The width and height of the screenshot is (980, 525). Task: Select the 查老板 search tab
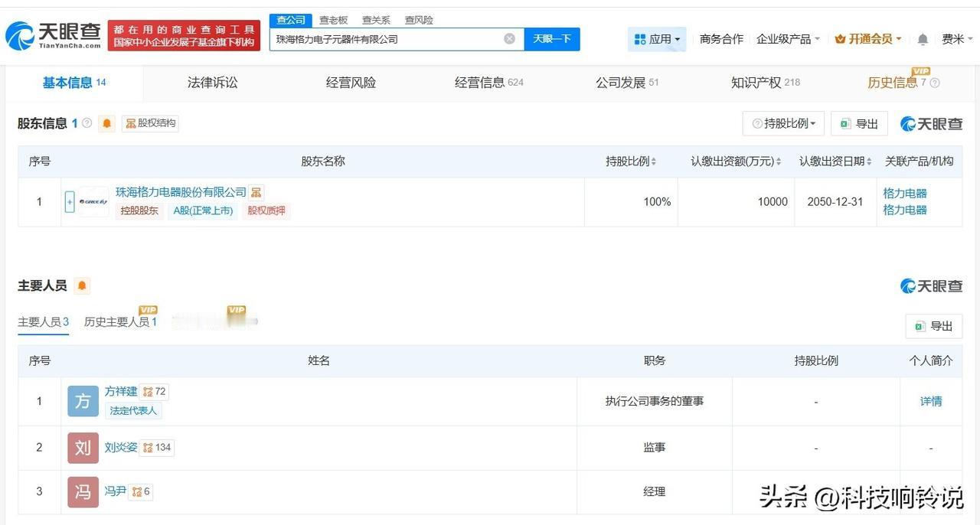pos(333,21)
